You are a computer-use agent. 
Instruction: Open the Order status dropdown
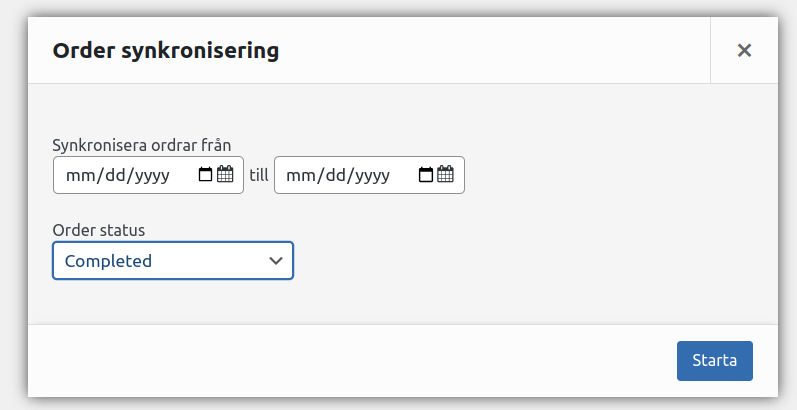tap(172, 261)
